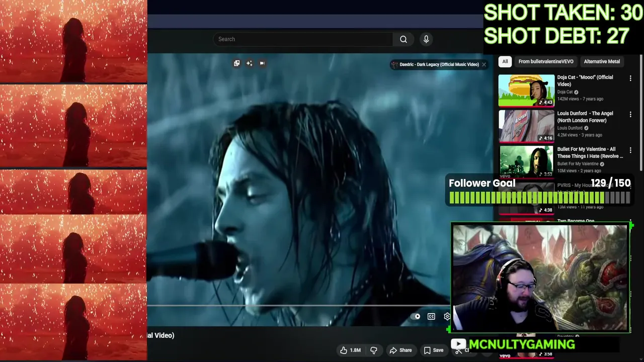Screen dimensions: 644x362
Task: Open Louis Dunford The Angel thumbnail
Action: coord(526,126)
